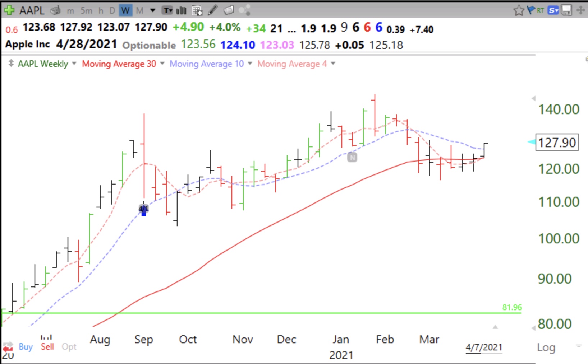The width and height of the screenshot is (588, 364).
Task: Open the Moving Average 10 dropdown
Action: click(250, 63)
